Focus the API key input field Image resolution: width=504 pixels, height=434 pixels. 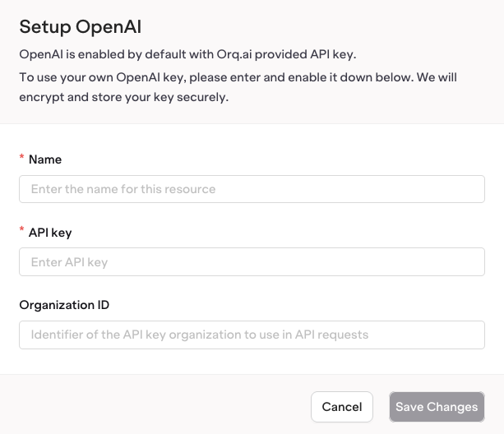(252, 262)
